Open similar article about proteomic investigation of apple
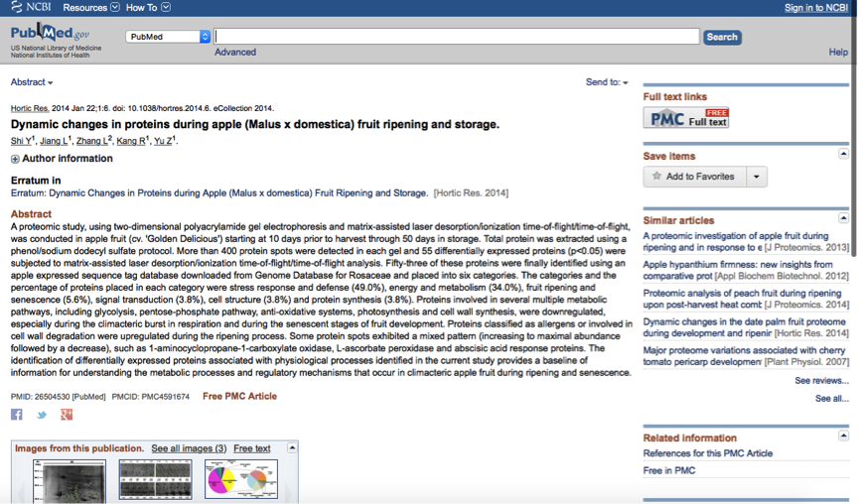This screenshot has height=504, width=858. coord(736,242)
